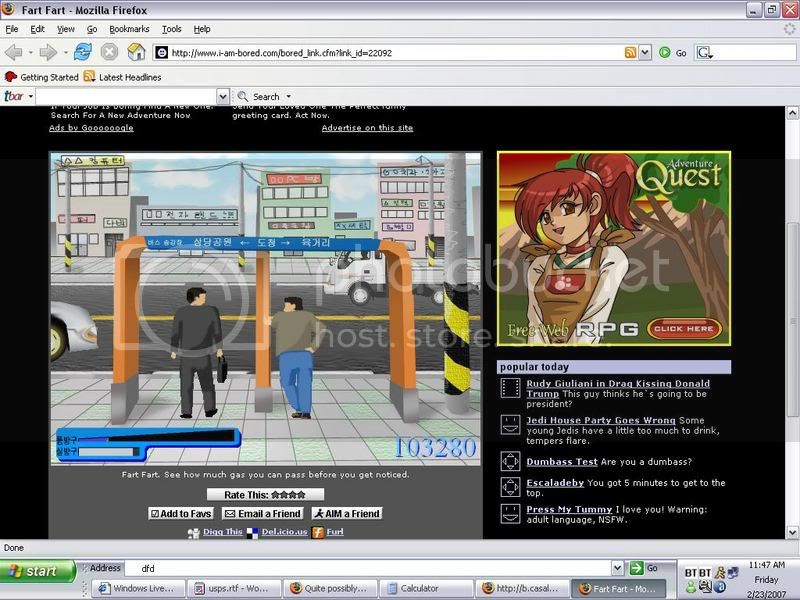Click the magnifier Search icon in the tbar

tap(243, 96)
